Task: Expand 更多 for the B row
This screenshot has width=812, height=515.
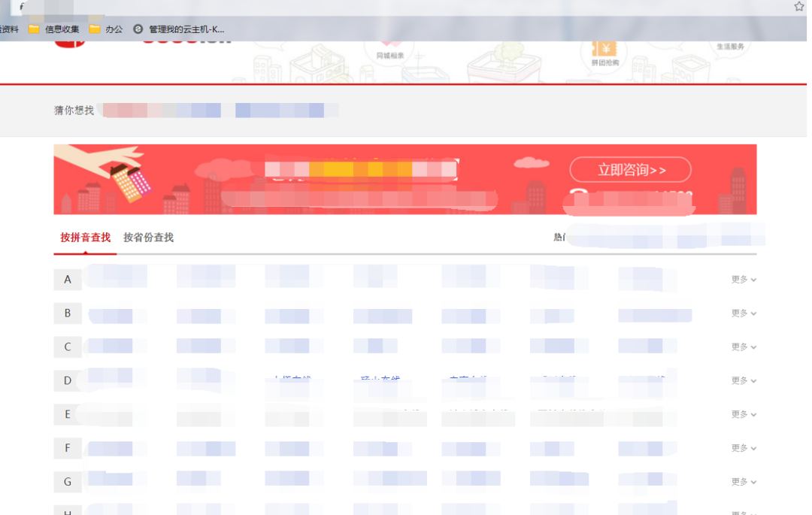Action: point(744,314)
